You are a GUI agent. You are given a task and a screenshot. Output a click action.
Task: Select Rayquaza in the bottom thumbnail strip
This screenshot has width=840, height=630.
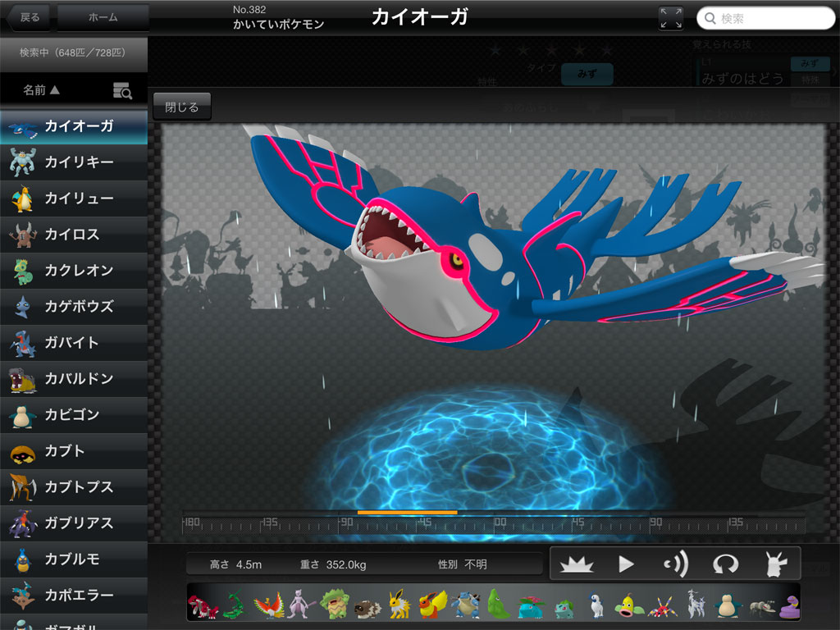(x=232, y=606)
